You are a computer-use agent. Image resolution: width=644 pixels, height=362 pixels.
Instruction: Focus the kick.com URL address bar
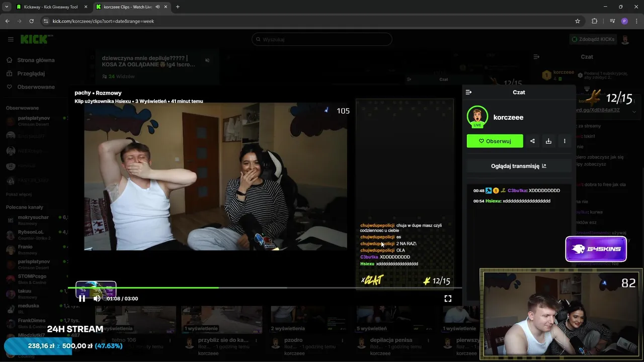pyautogui.click(x=312, y=21)
